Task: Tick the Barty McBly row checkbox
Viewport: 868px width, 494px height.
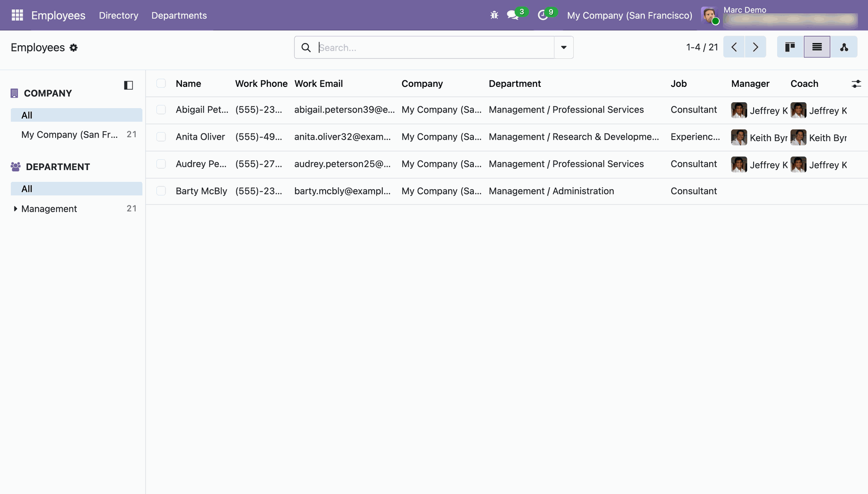Action: [161, 191]
